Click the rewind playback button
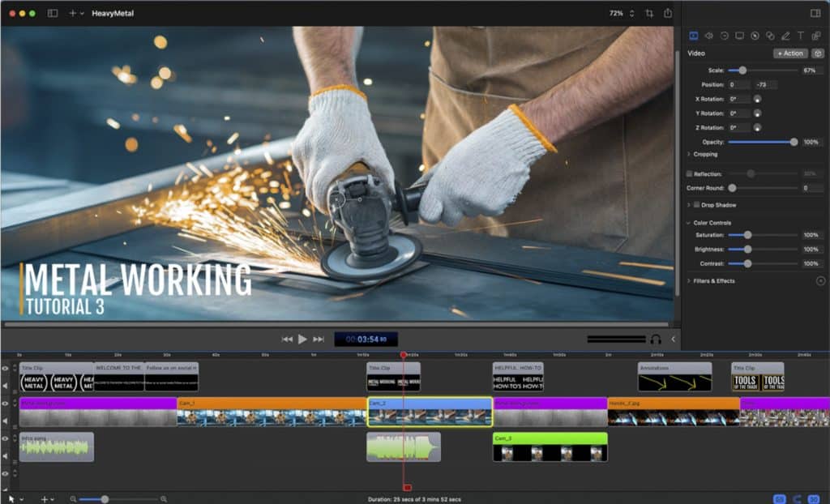 (287, 340)
